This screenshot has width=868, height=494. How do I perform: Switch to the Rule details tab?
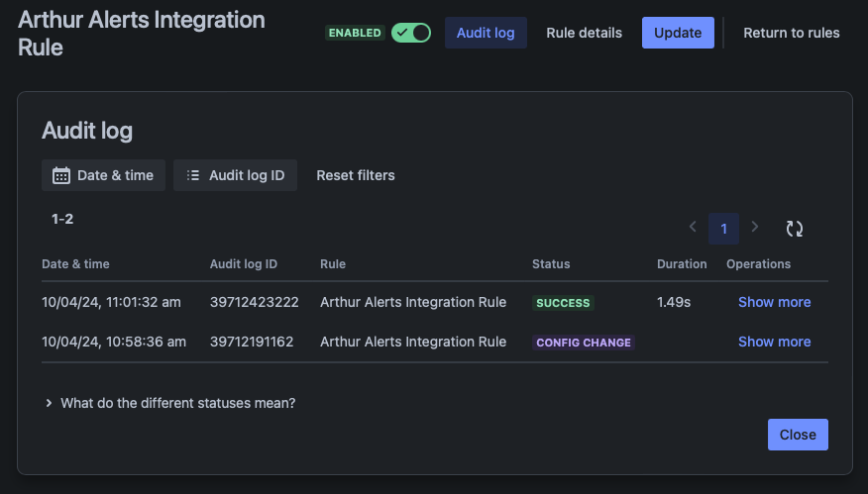tap(585, 33)
